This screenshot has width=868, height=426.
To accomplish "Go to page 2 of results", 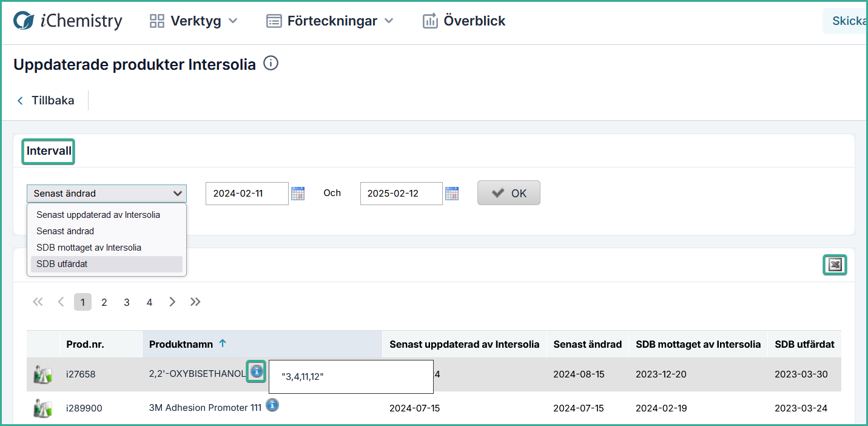I will coord(104,302).
